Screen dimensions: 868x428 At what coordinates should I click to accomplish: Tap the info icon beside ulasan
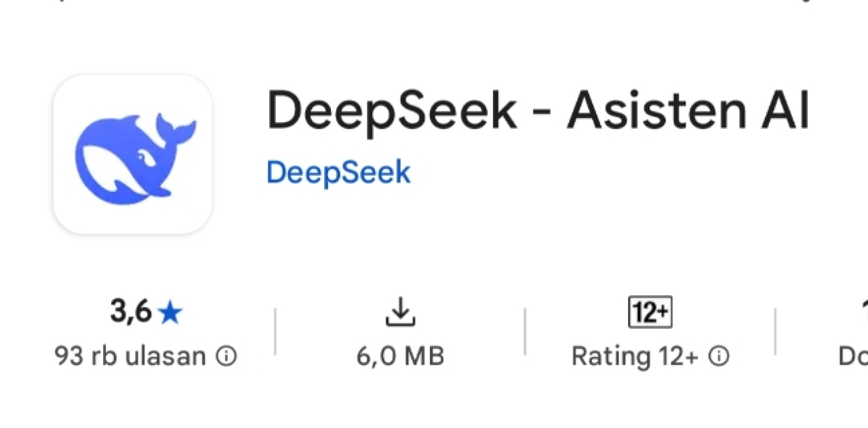click(226, 356)
